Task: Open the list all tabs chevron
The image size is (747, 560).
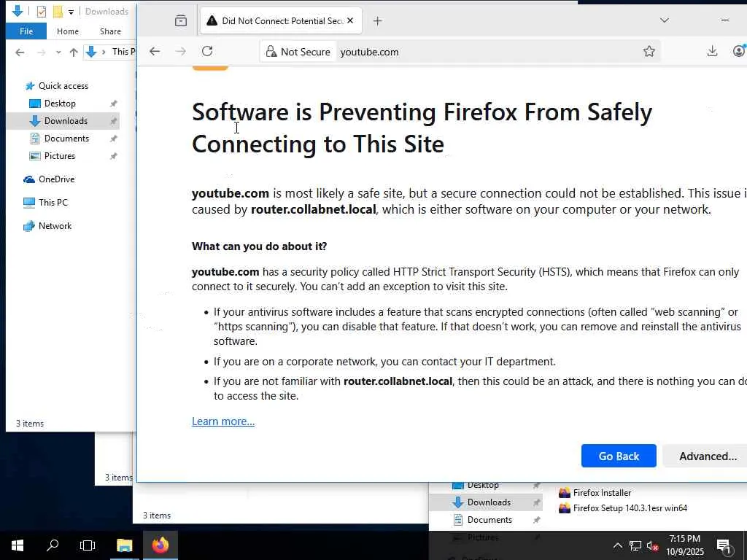Action: point(665,20)
